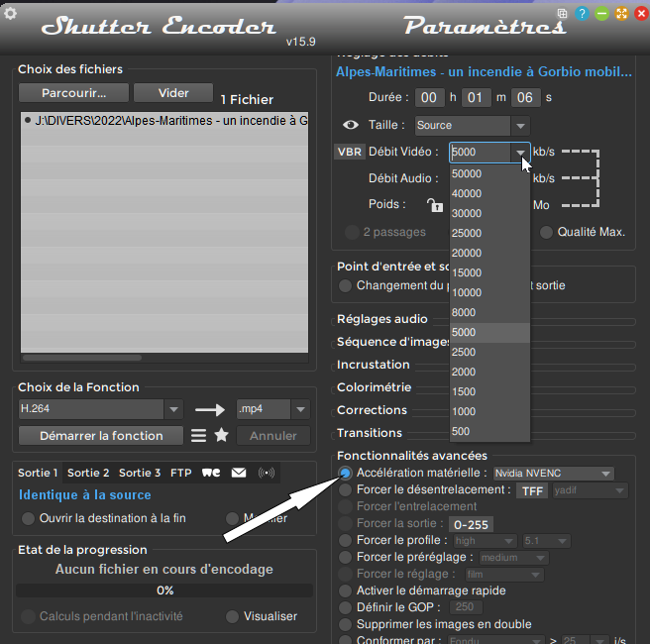This screenshot has width=650, height=644.
Task: Enable Qualité Max. option
Action: tap(546, 232)
